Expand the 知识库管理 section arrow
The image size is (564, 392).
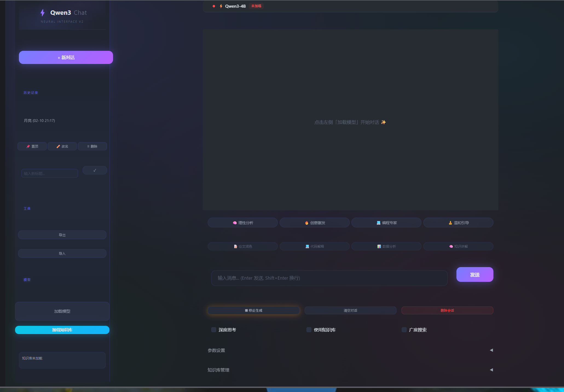click(x=491, y=370)
